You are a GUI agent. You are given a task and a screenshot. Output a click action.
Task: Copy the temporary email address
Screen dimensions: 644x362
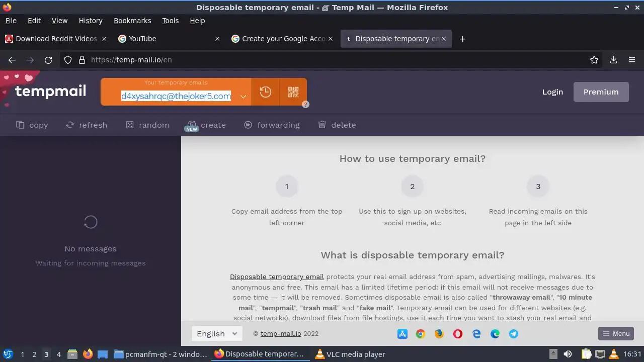(32, 125)
